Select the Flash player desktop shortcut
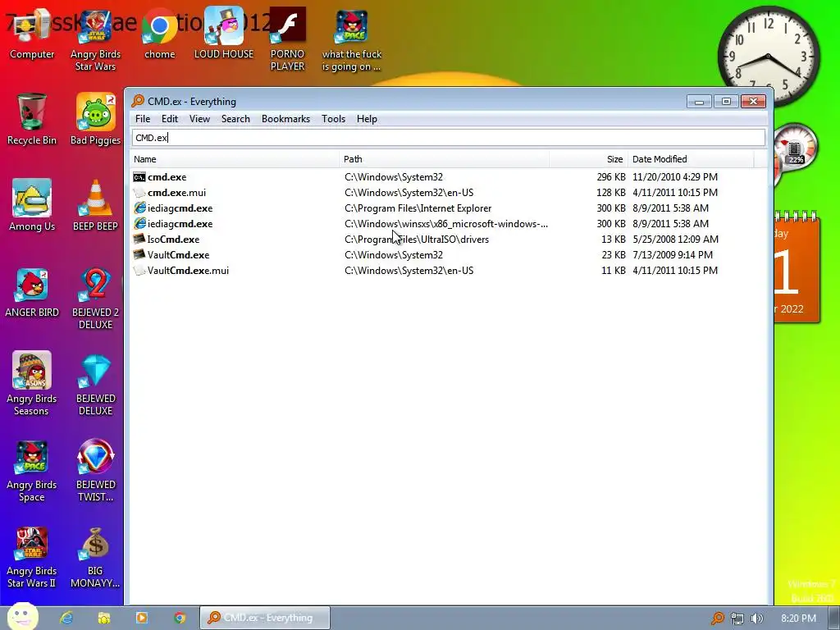This screenshot has height=630, width=840. [288, 40]
